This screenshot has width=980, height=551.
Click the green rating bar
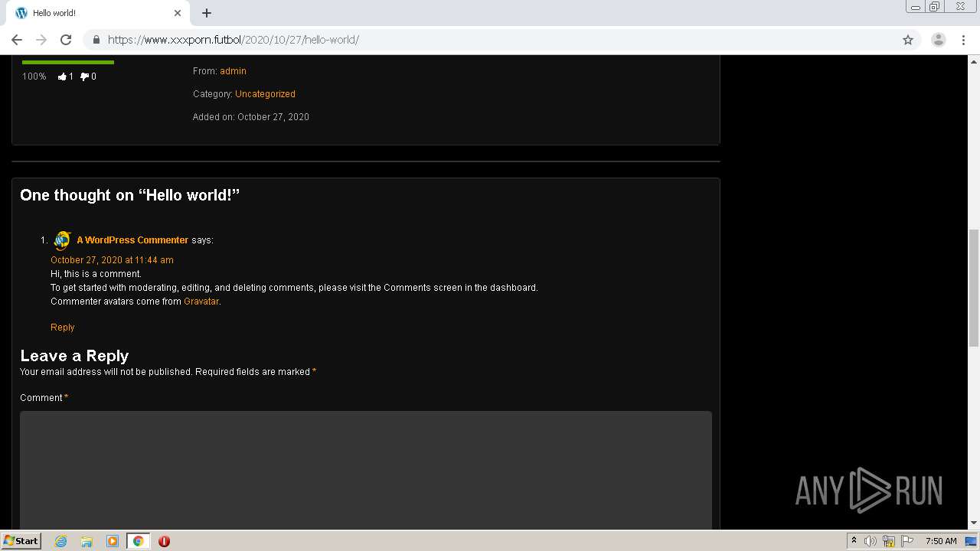[x=68, y=62]
